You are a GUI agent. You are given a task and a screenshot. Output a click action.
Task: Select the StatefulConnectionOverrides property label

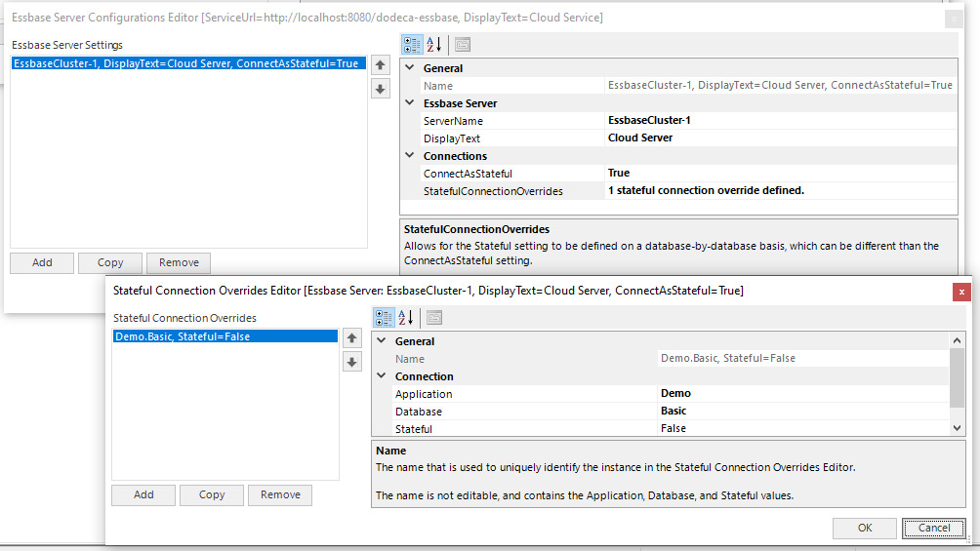(x=493, y=191)
